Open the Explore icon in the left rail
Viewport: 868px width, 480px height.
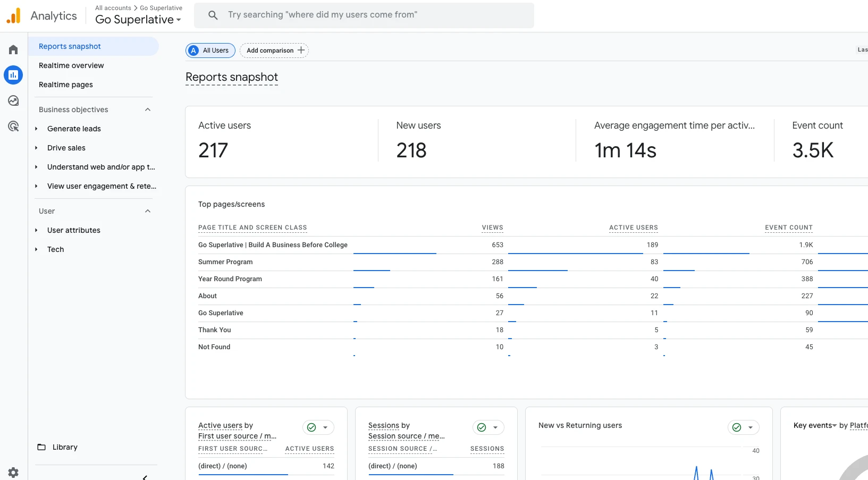pyautogui.click(x=13, y=100)
